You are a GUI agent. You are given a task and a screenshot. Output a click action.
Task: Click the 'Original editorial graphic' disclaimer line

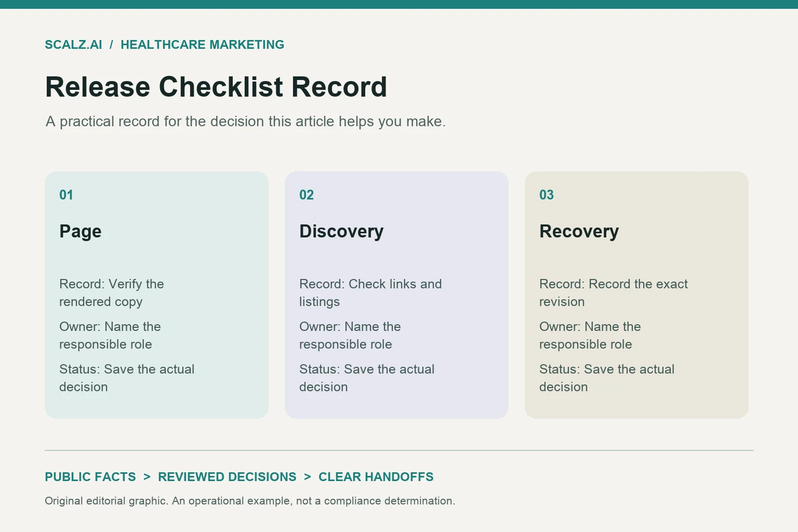[250, 501]
